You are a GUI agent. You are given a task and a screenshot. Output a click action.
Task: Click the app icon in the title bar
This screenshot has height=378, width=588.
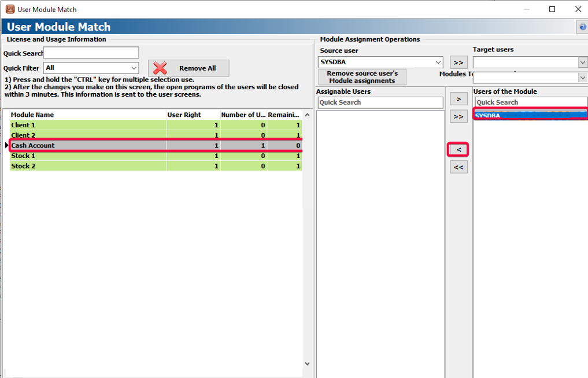[10, 9]
